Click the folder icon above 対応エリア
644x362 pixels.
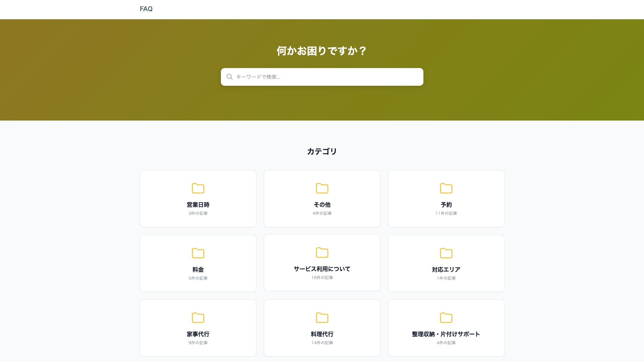coord(446,253)
